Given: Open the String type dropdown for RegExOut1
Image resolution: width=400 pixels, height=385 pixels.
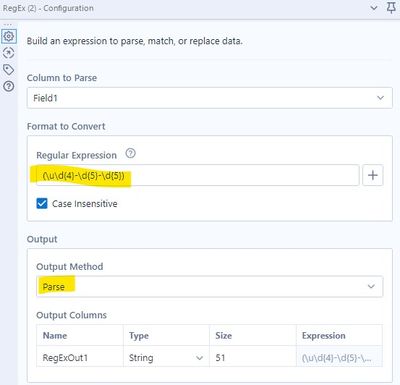Looking at the screenshot, I should (x=166, y=358).
